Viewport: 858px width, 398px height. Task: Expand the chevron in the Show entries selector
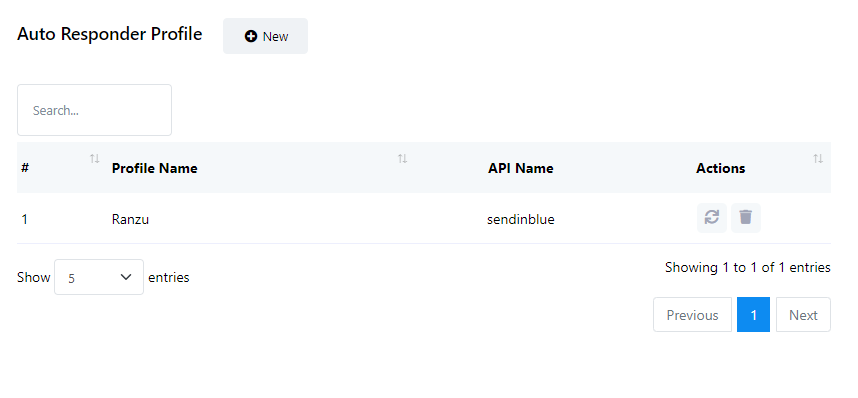(126, 277)
